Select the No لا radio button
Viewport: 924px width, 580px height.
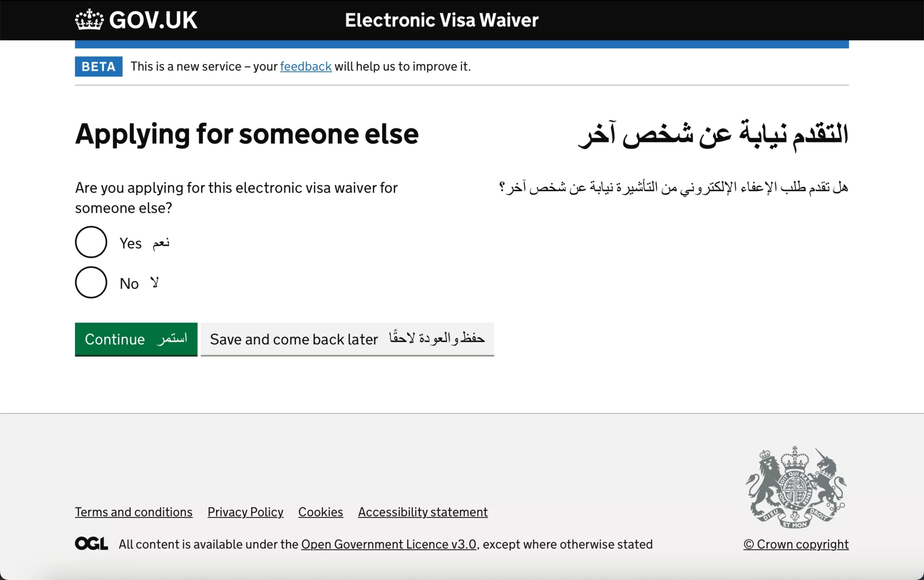pyautogui.click(x=90, y=282)
